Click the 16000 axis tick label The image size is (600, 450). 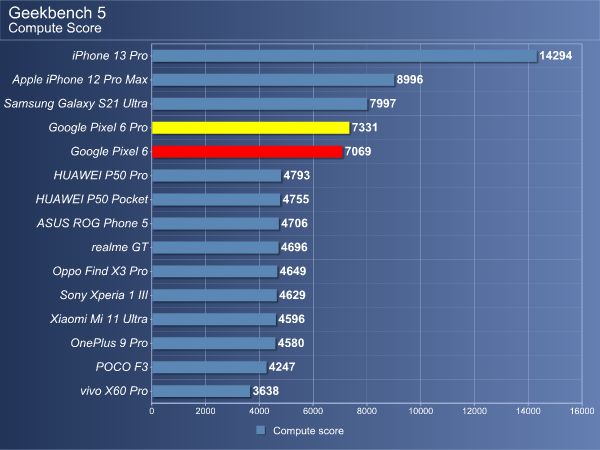tap(582, 411)
